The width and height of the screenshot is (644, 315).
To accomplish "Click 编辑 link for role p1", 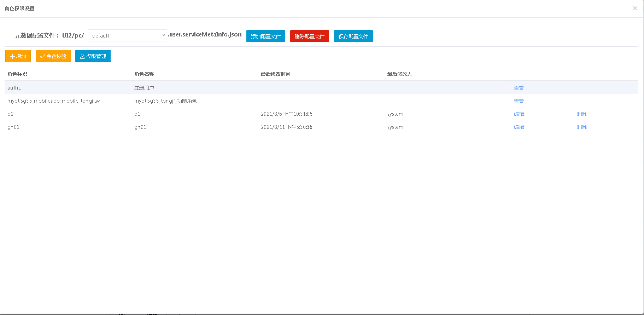I will (x=519, y=114).
